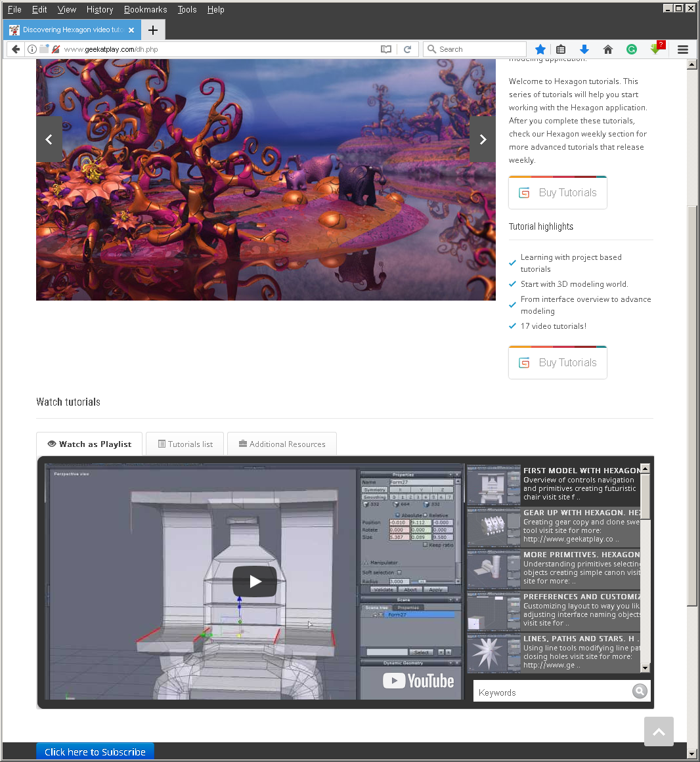This screenshot has height=762, width=700.
Task: Open a new tab with plus button
Action: pos(153,30)
